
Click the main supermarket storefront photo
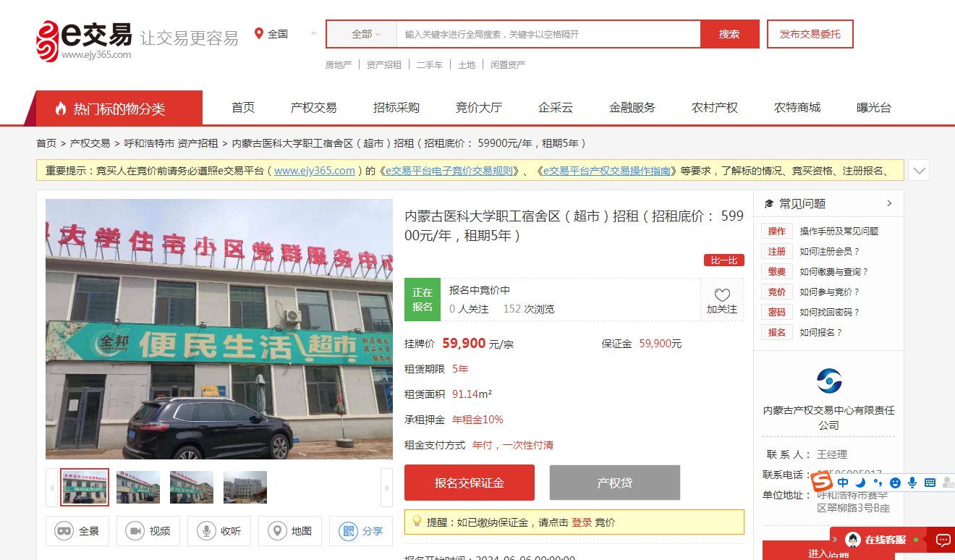(219, 329)
